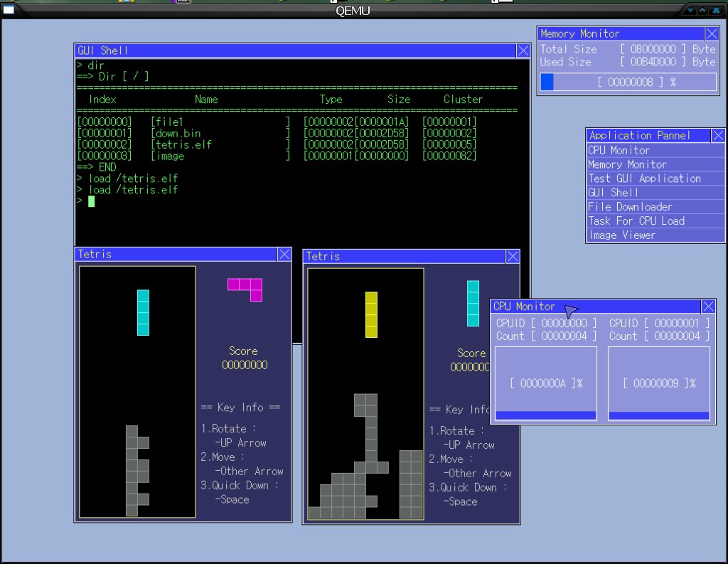Launch Memory Monitor from Application Pannel
Screen dimensions: 728x564
655,164
